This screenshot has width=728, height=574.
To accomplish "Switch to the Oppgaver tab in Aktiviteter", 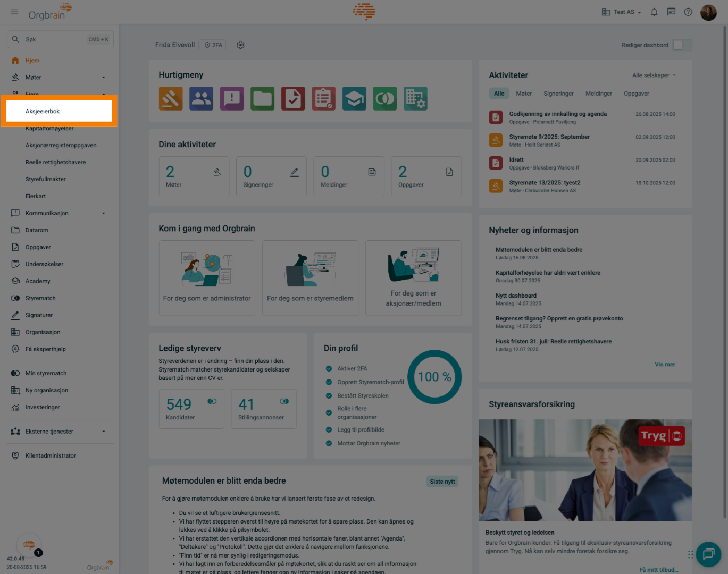I will [x=637, y=94].
